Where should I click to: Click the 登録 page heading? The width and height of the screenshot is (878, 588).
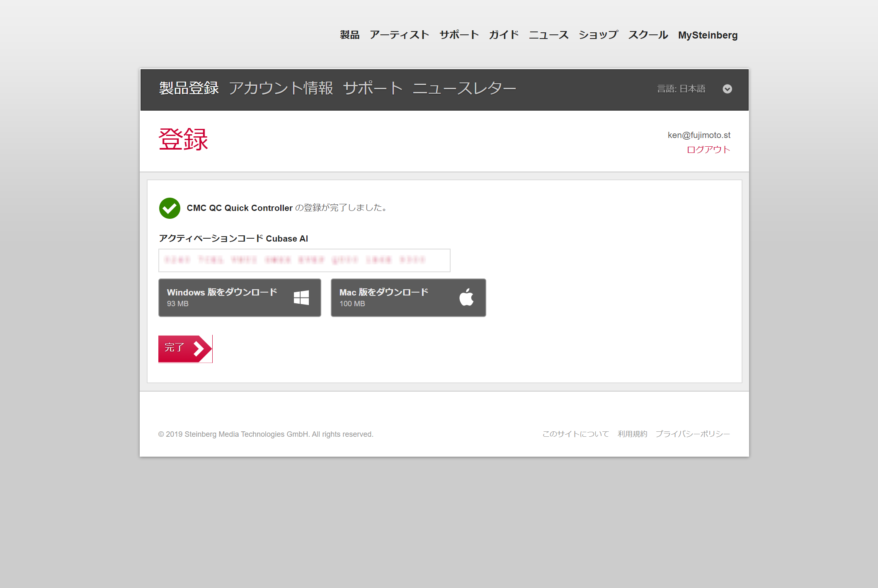coord(183,139)
